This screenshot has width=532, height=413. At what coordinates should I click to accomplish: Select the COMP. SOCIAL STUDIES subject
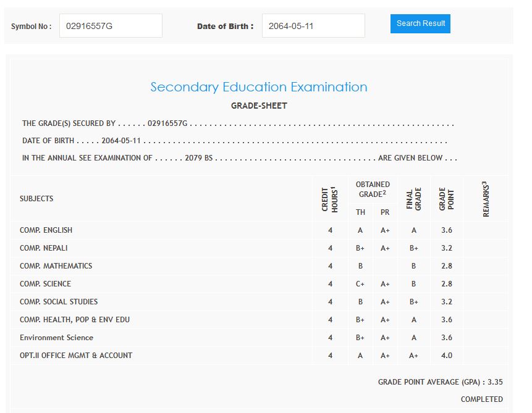[x=59, y=302]
